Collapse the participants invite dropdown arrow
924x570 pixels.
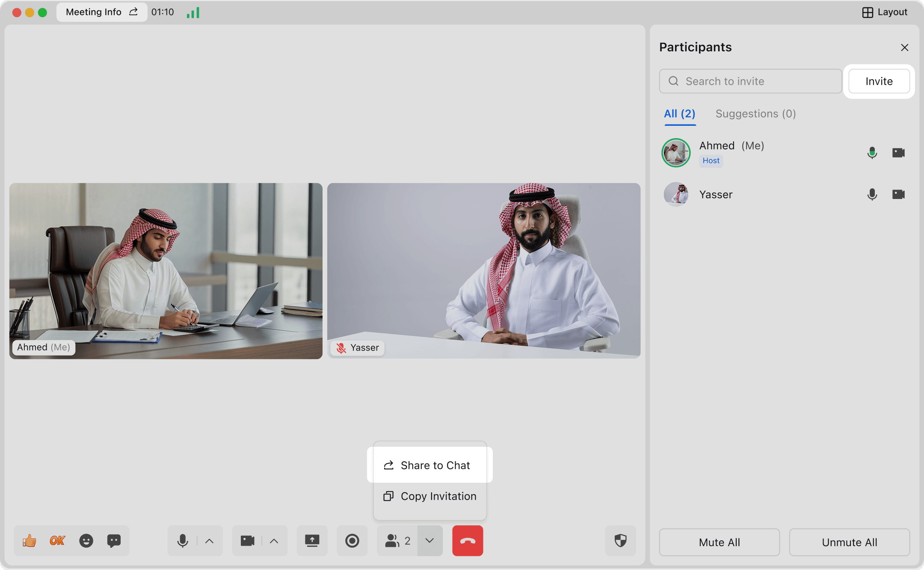click(x=430, y=541)
